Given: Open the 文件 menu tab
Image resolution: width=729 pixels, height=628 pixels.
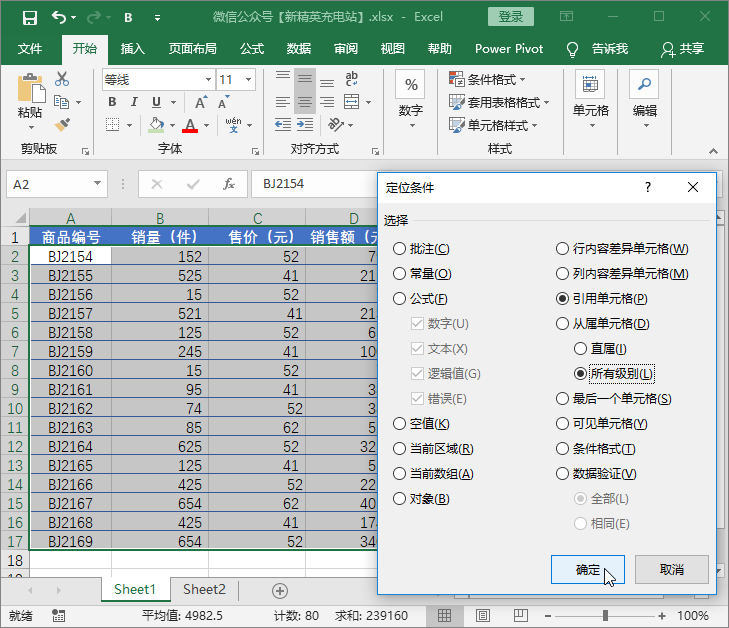Looking at the screenshot, I should (30, 49).
